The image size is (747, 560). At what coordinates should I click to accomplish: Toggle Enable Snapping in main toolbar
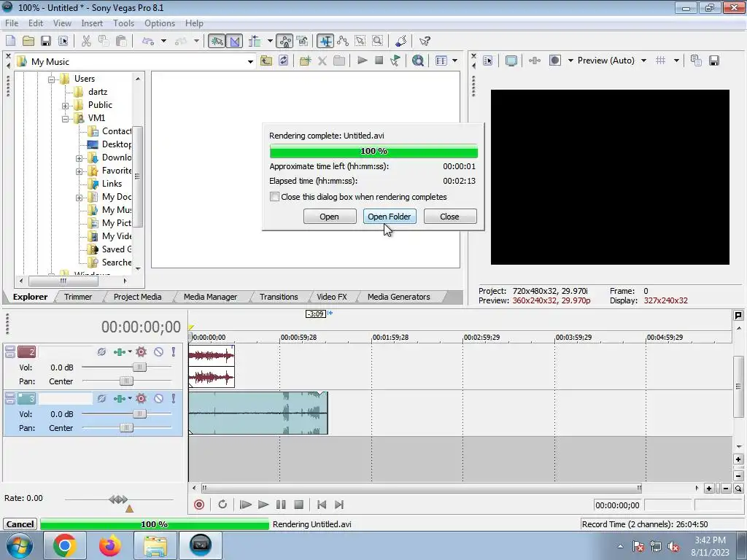coord(217,41)
